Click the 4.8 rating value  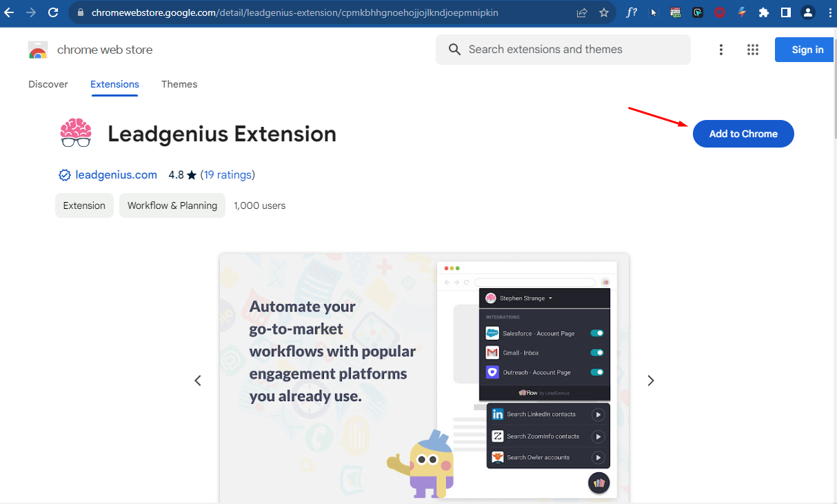pyautogui.click(x=177, y=175)
